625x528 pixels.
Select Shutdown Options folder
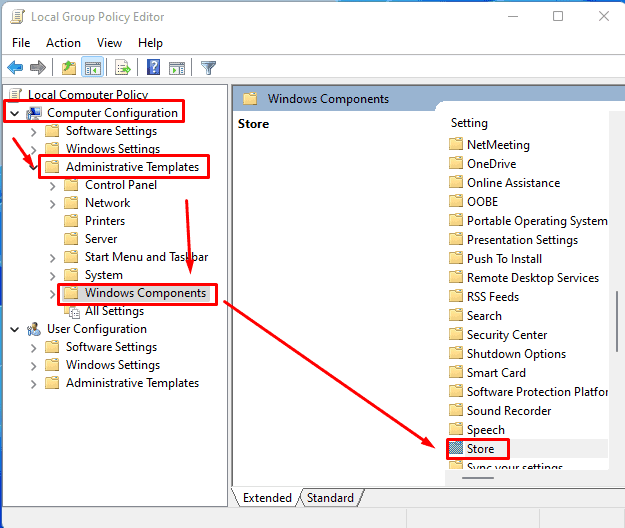click(516, 353)
